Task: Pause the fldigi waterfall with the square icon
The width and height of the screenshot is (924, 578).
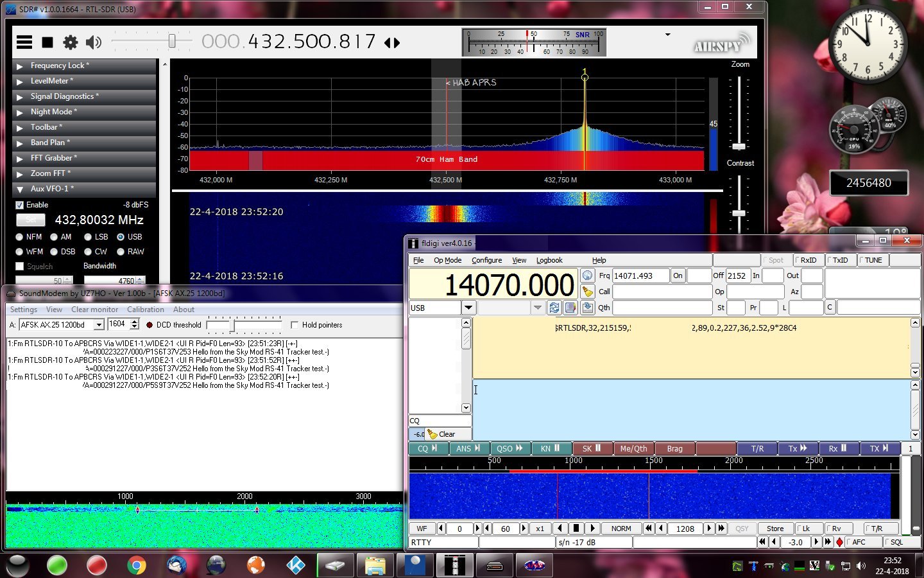Action: point(576,528)
